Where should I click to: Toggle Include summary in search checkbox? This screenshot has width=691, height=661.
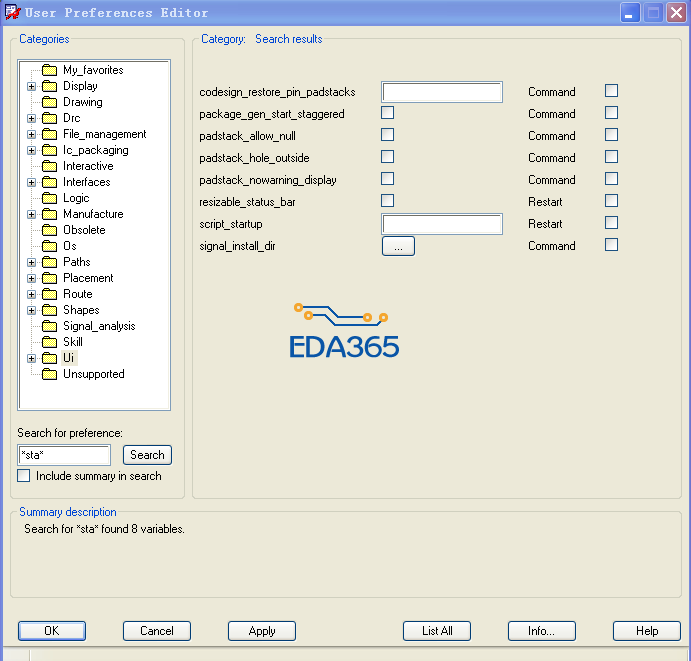click(24, 476)
